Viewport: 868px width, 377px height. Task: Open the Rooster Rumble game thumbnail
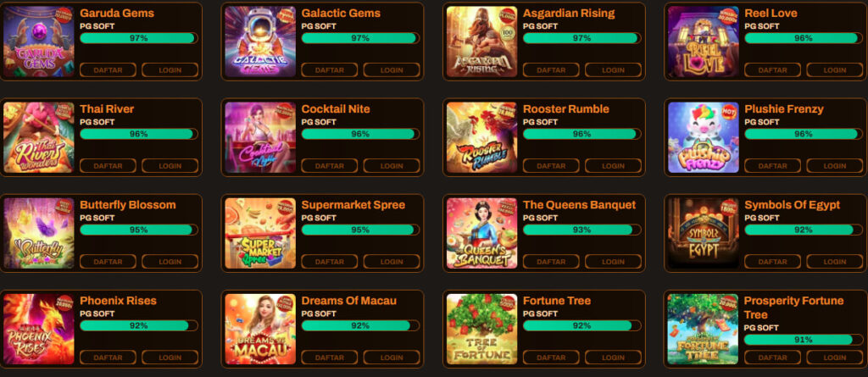[481, 137]
